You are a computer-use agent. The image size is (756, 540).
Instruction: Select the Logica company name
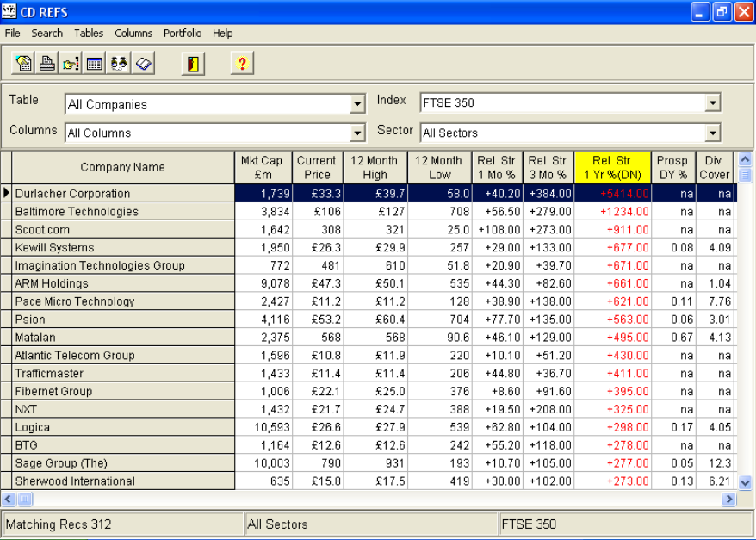tap(33, 427)
